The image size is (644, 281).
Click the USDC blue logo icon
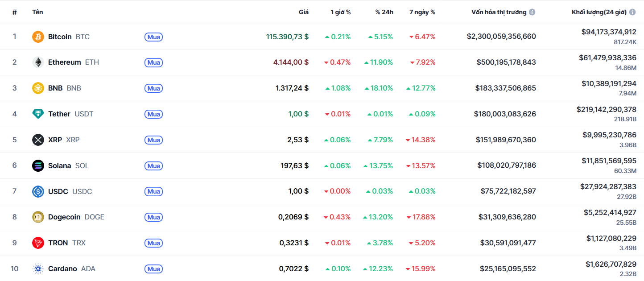click(x=38, y=191)
